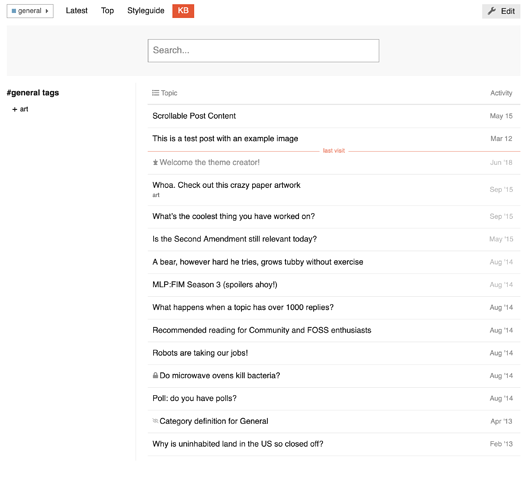Open MLP:FIM Season 3 topic
Viewport: 528px width, 500px height.
coord(215,285)
